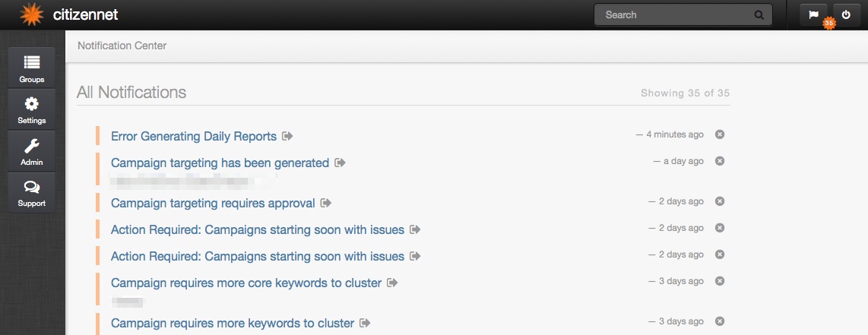This screenshot has height=335, width=868.
Task: Open the Campaign targeting has been generated link
Action: [220, 163]
